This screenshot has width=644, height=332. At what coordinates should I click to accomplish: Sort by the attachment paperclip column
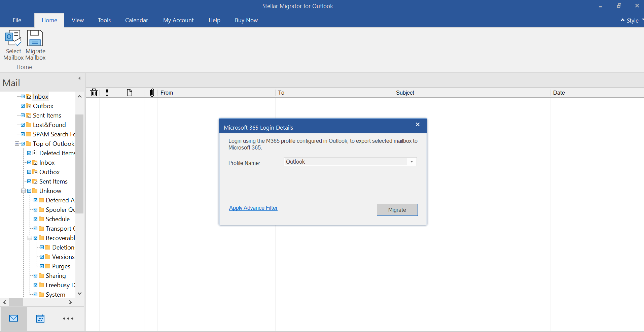152,93
